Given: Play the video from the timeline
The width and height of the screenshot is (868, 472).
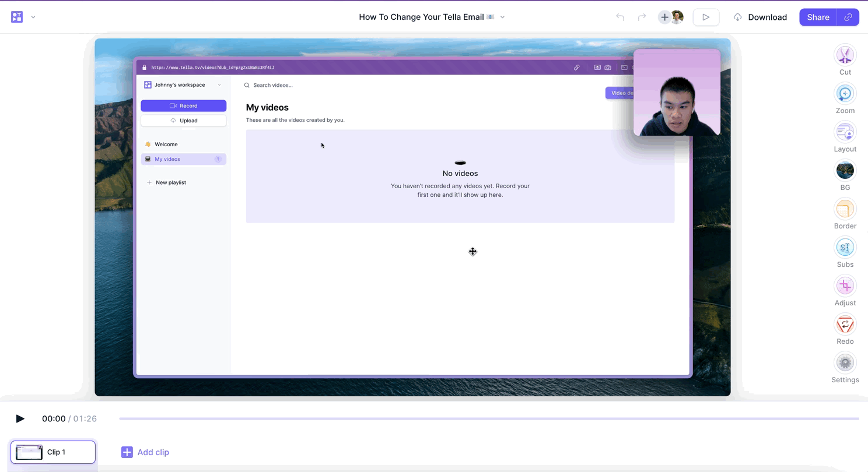Looking at the screenshot, I should pyautogui.click(x=20, y=418).
